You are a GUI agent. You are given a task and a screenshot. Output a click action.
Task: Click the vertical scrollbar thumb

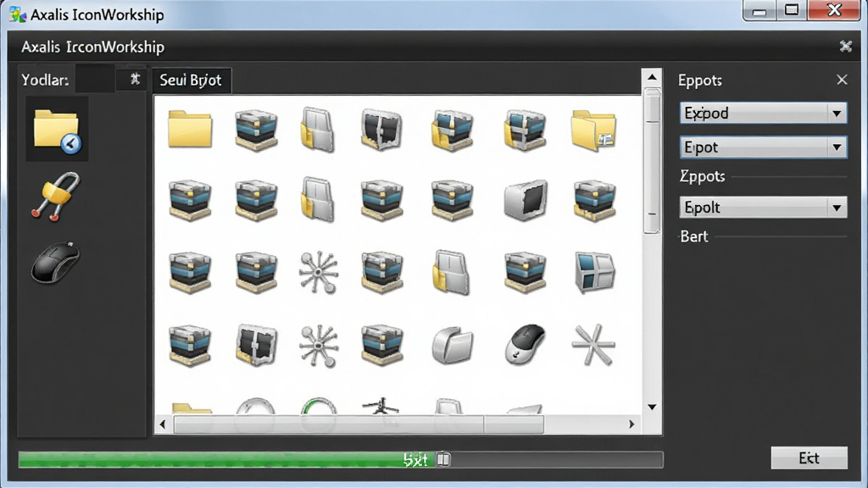652,160
